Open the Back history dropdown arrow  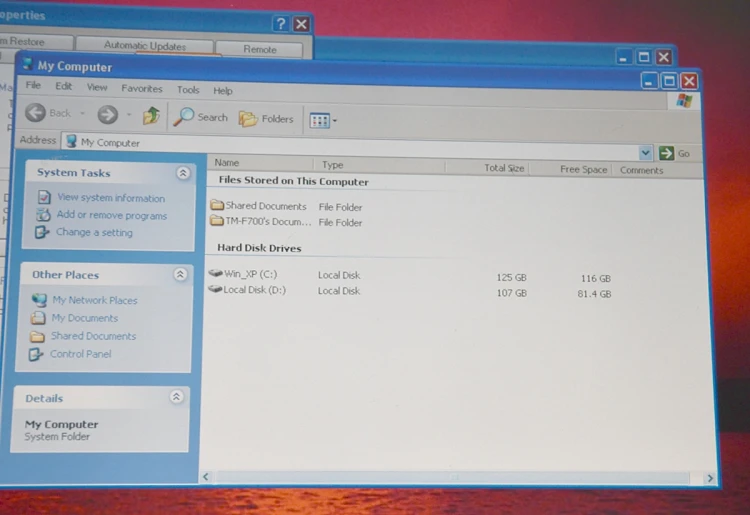[x=82, y=114]
